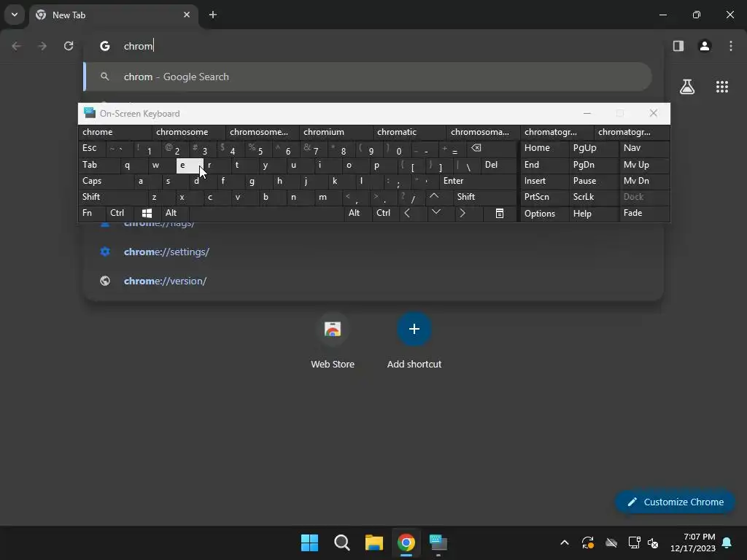Toggle the left Shift key on keyboard
Image resolution: width=747 pixels, height=560 pixels.
pyautogui.click(x=113, y=197)
